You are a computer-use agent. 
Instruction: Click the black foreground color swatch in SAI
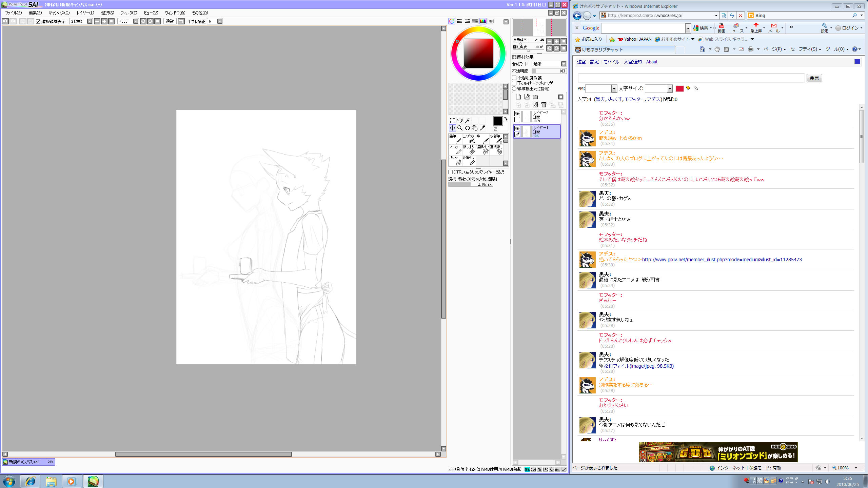pos(498,121)
